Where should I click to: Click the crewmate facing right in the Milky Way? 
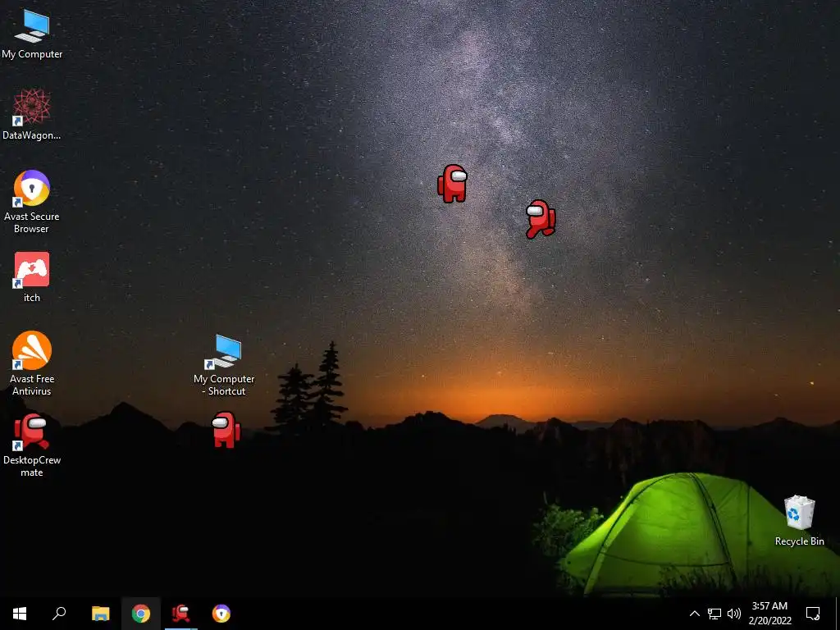tap(453, 184)
